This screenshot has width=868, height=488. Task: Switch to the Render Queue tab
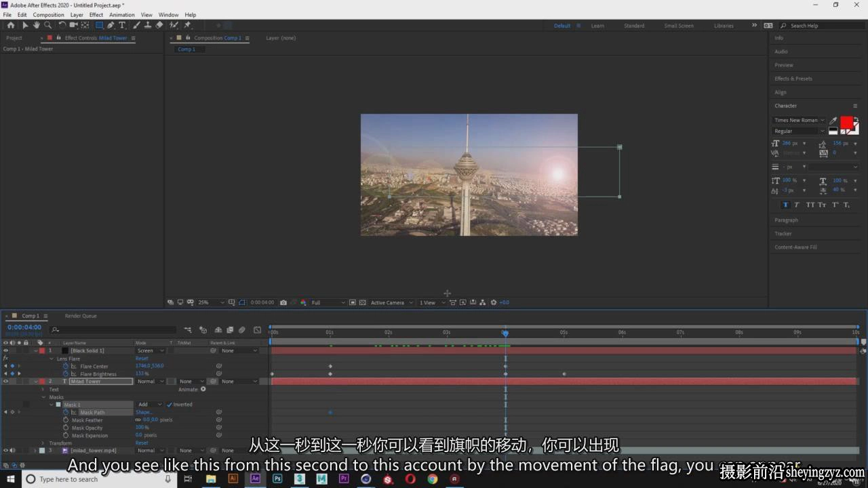tap(81, 316)
